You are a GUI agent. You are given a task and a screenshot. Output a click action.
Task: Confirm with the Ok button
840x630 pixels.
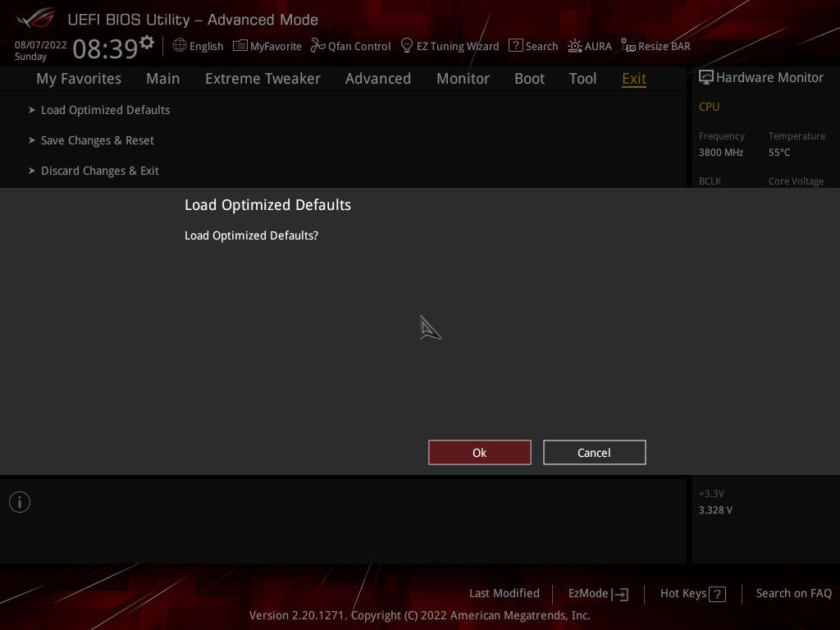tap(479, 453)
